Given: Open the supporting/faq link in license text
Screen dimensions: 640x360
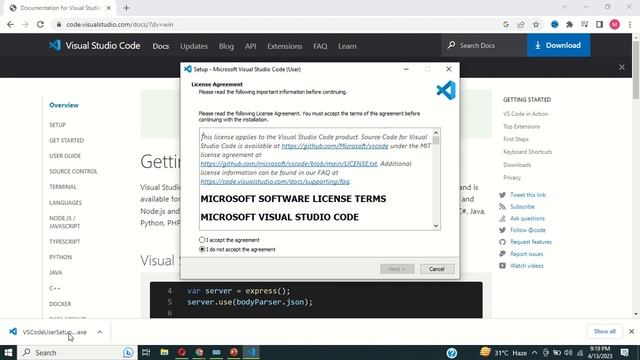Looking at the screenshot, I should pyautogui.click(x=275, y=181).
